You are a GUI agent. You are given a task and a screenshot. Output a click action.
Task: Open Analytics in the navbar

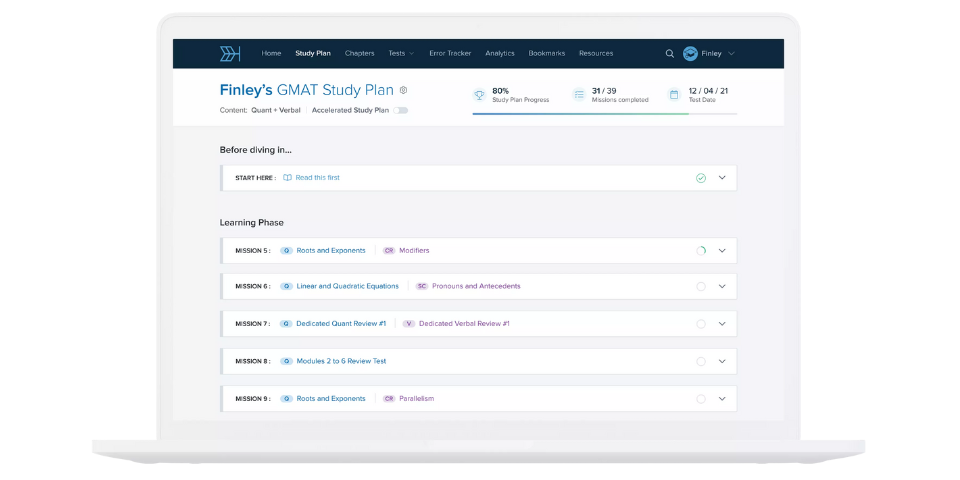500,53
